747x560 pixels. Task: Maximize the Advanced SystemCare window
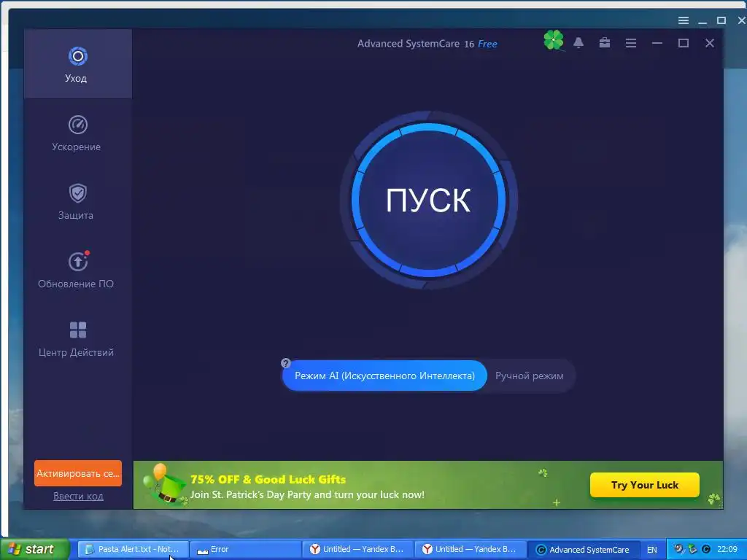pos(683,43)
